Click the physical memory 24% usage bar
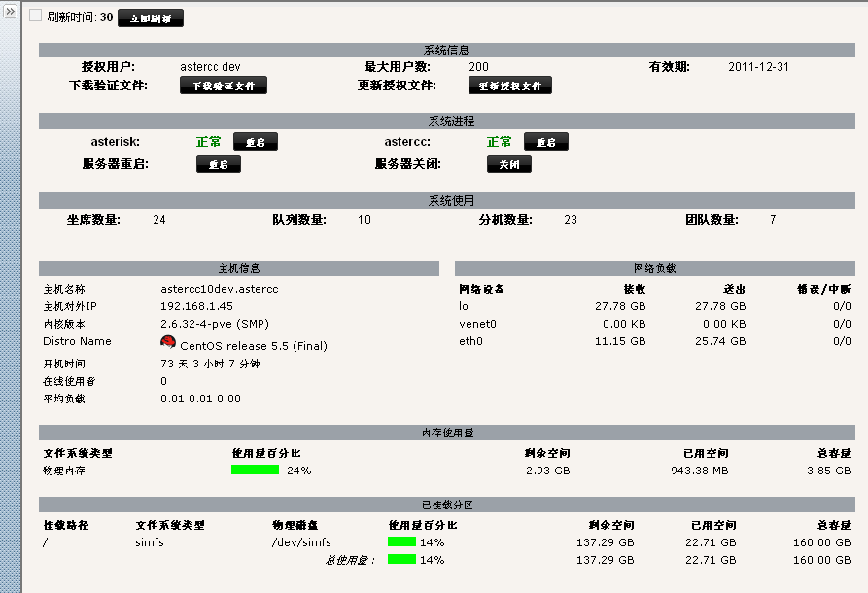Screen dimensions: 868x593 click(x=255, y=471)
